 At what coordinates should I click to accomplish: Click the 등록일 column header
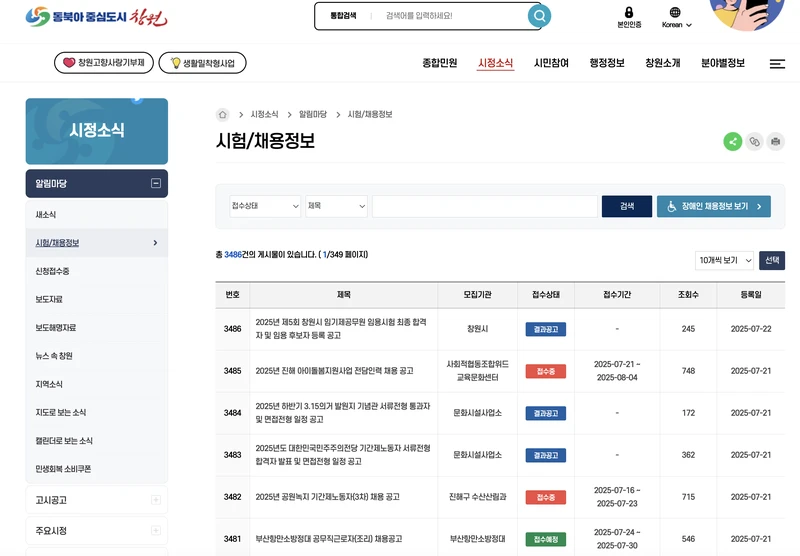(751, 295)
